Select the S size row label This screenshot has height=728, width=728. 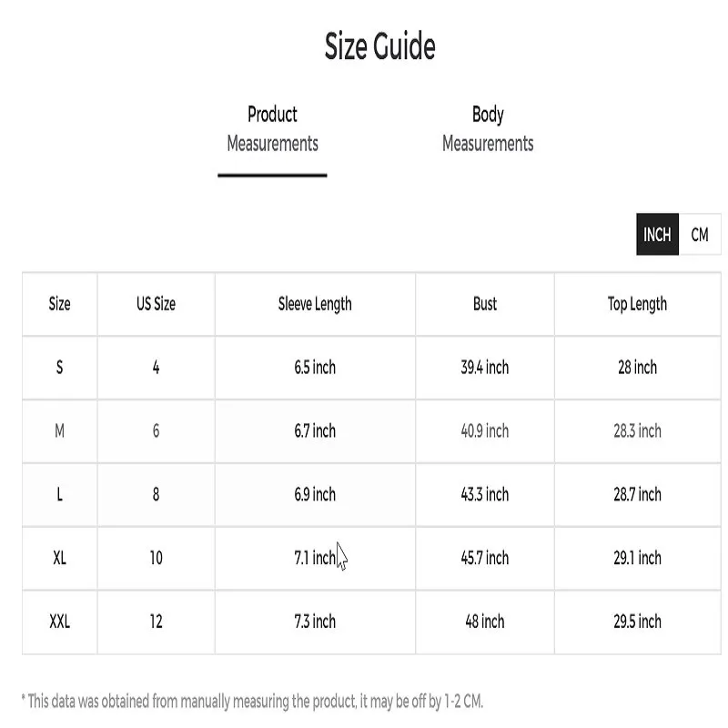pyautogui.click(x=59, y=368)
